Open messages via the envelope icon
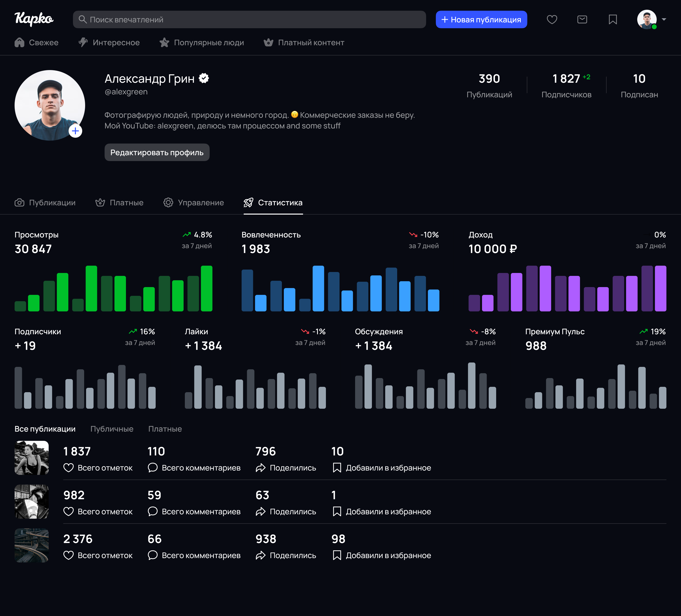Viewport: 681px width, 616px height. click(582, 20)
